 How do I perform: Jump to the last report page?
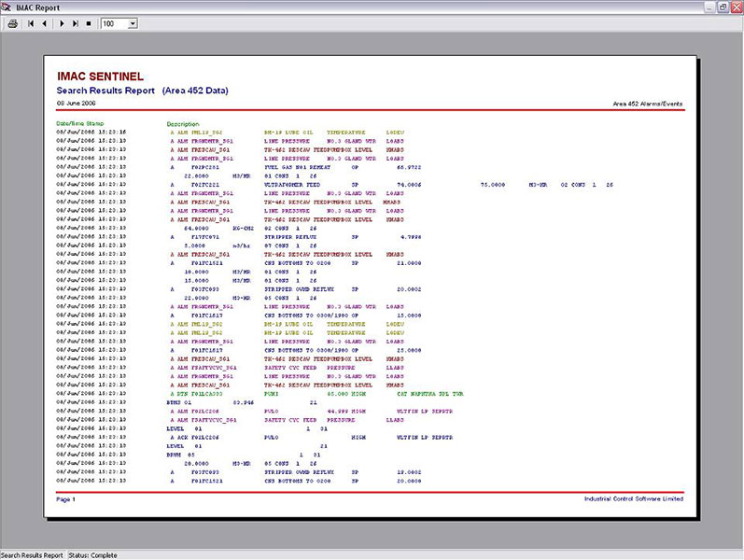pos(75,22)
